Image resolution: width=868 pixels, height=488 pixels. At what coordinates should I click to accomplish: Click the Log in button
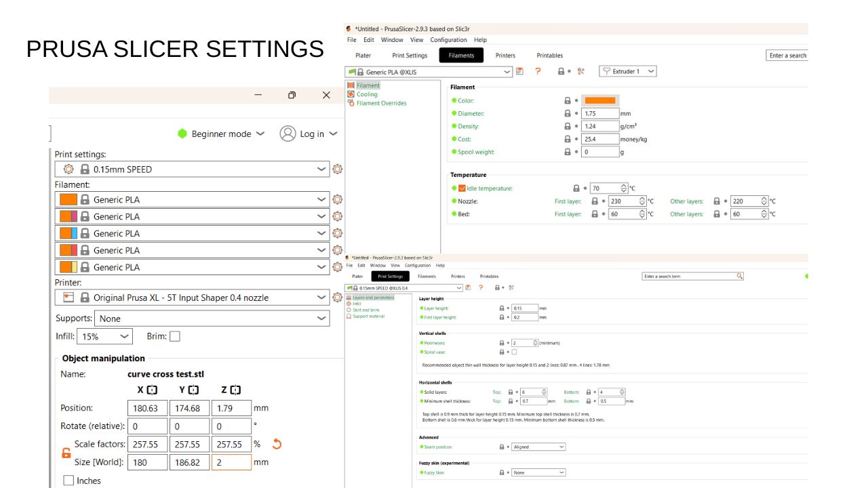pos(309,134)
